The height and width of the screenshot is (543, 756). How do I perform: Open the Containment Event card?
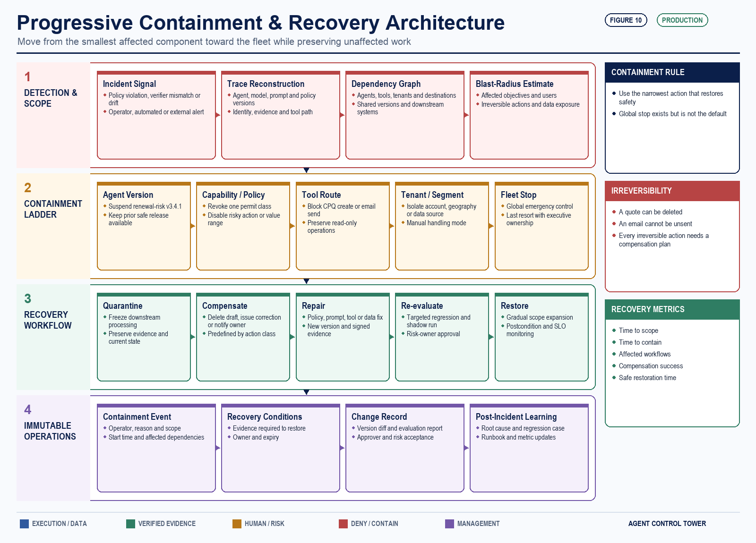pyautogui.click(x=156, y=448)
